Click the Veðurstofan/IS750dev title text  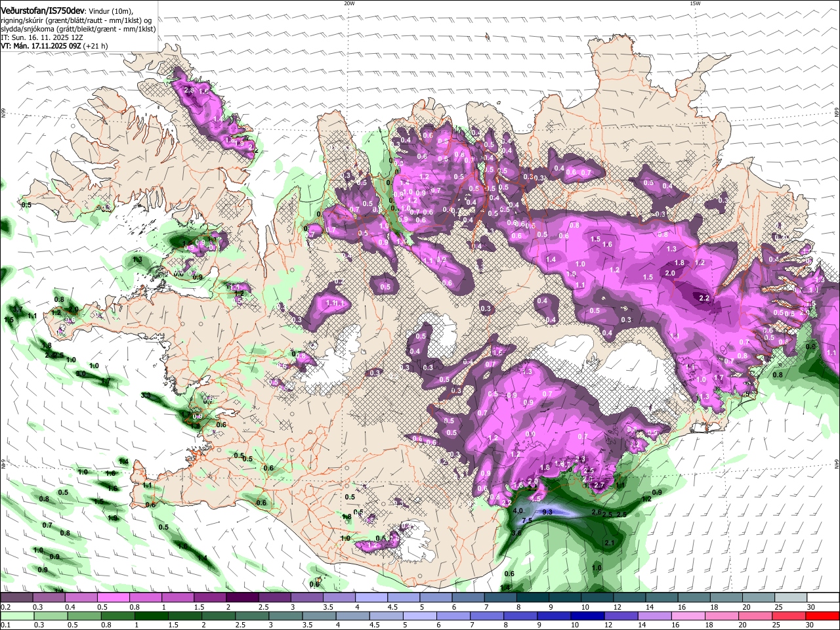pyautogui.click(x=42, y=11)
